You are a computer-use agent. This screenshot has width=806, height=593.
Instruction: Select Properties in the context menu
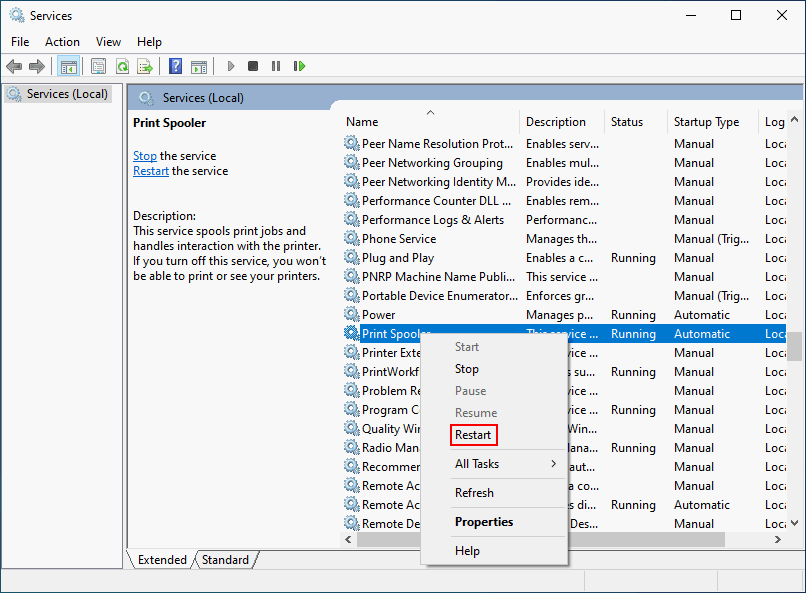tap(483, 522)
